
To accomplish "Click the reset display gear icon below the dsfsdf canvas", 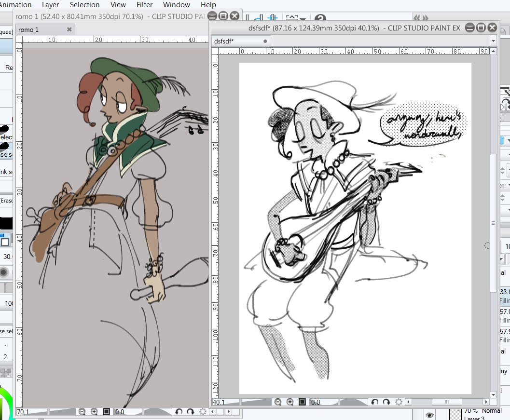I will tap(399, 401).
